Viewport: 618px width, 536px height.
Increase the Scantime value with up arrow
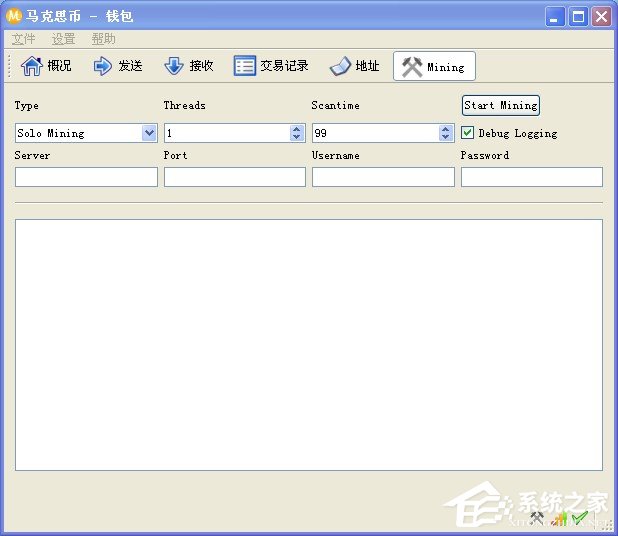[x=445, y=129]
